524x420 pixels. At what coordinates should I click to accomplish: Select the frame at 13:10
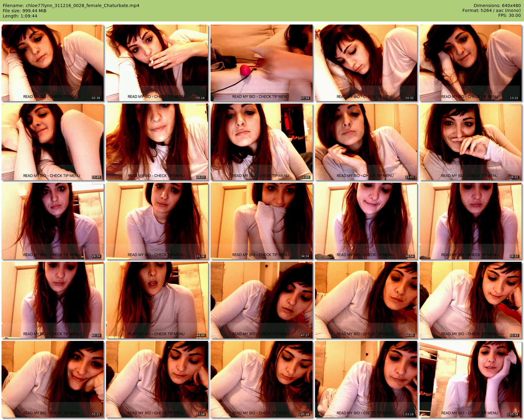click(470, 63)
